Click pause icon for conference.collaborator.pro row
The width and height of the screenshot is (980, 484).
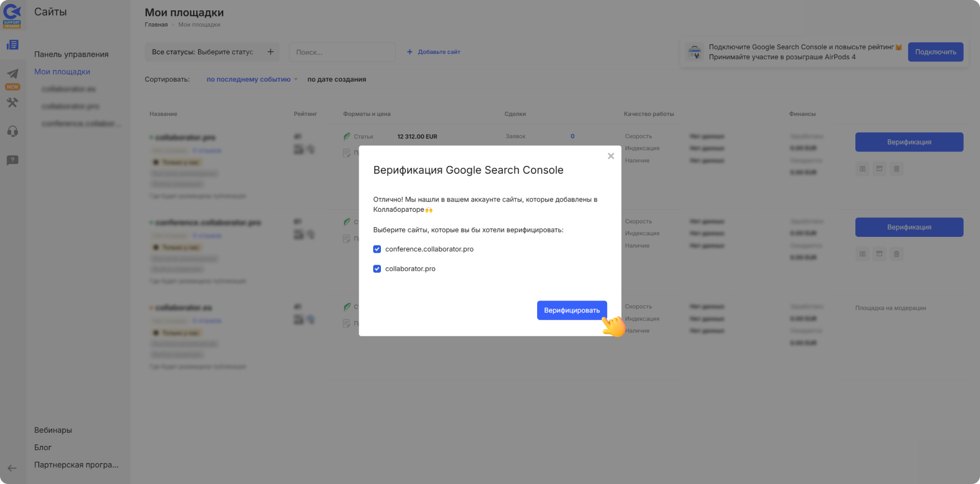[x=862, y=254]
